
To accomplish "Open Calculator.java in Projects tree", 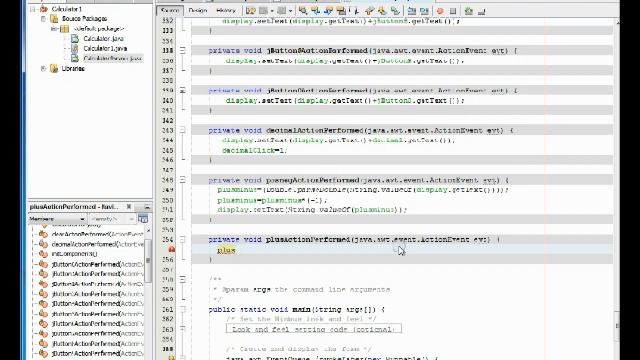I will coord(103,39).
